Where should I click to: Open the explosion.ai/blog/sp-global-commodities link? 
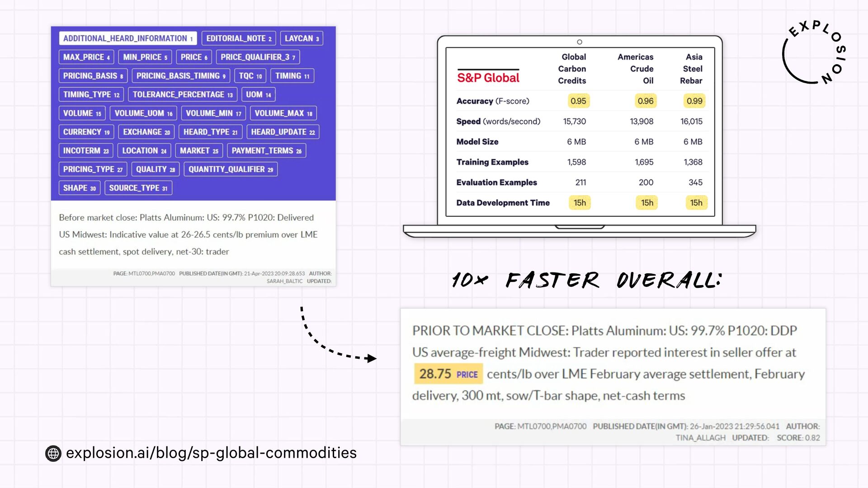(211, 453)
